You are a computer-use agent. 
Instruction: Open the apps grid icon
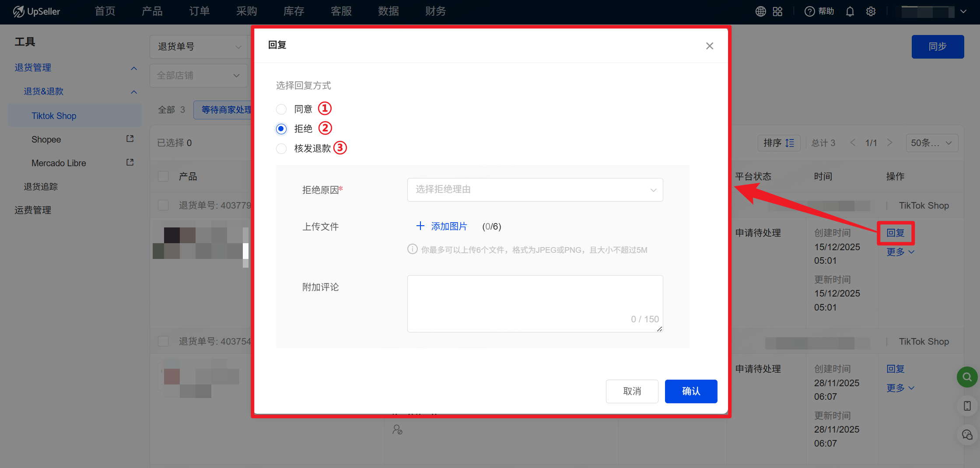point(777,11)
